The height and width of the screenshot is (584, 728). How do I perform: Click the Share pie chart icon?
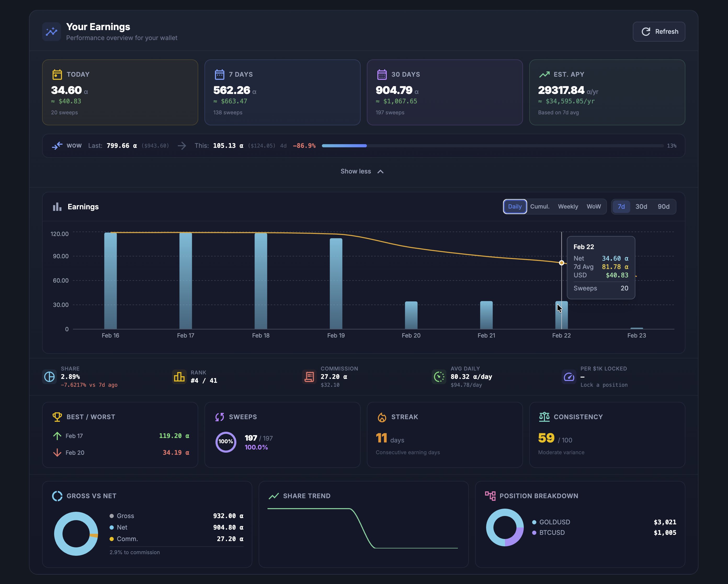[x=49, y=377]
